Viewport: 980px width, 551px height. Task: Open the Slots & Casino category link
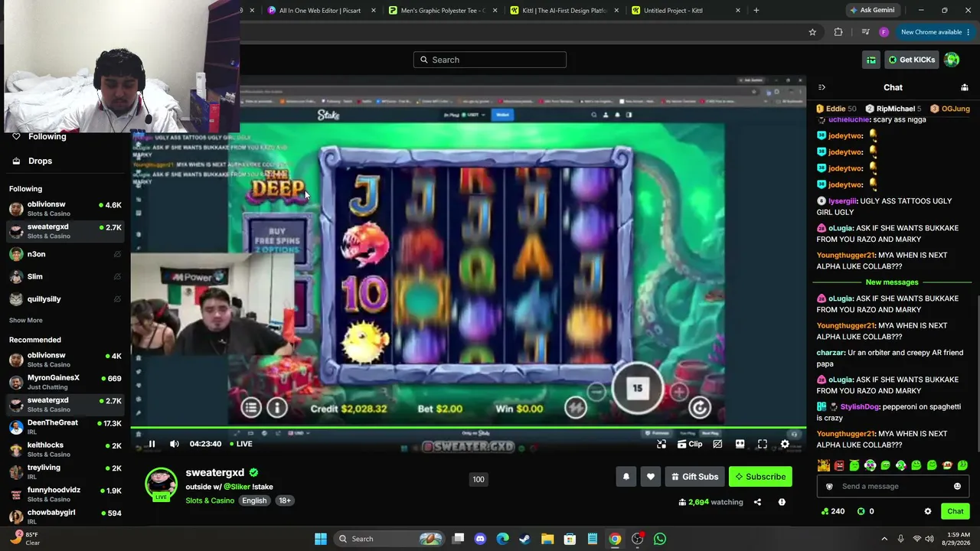pos(210,500)
